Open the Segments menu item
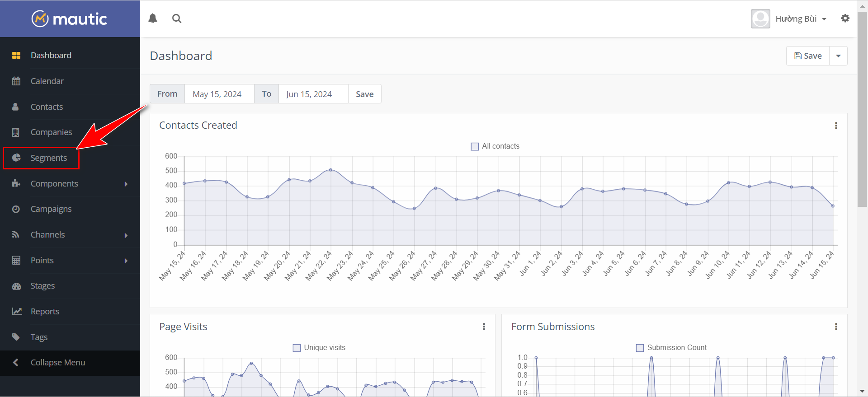Screen dimensions: 868x397 coord(48,158)
